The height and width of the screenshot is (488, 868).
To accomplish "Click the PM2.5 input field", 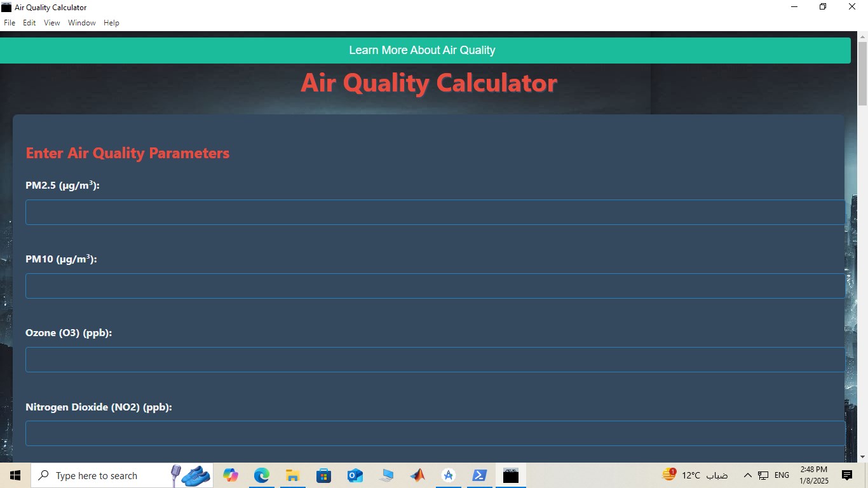I will [435, 212].
